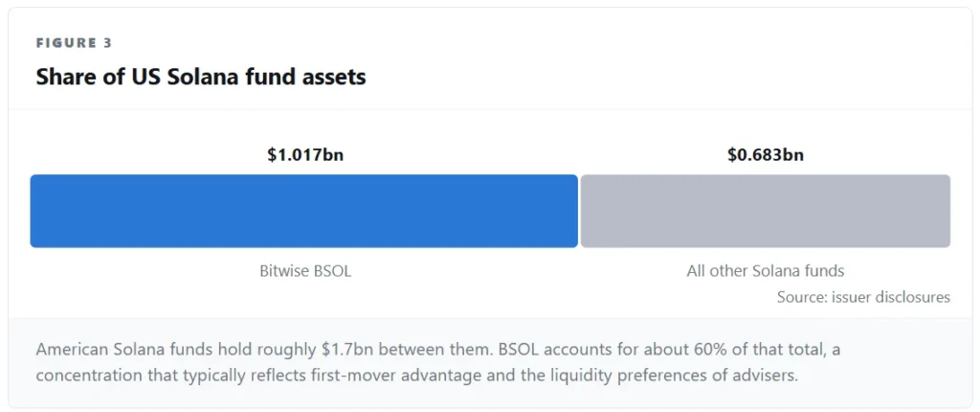Click the blue Bitwise BSOL bar segment
Image resolution: width=980 pixels, height=412 pixels.
[303, 211]
